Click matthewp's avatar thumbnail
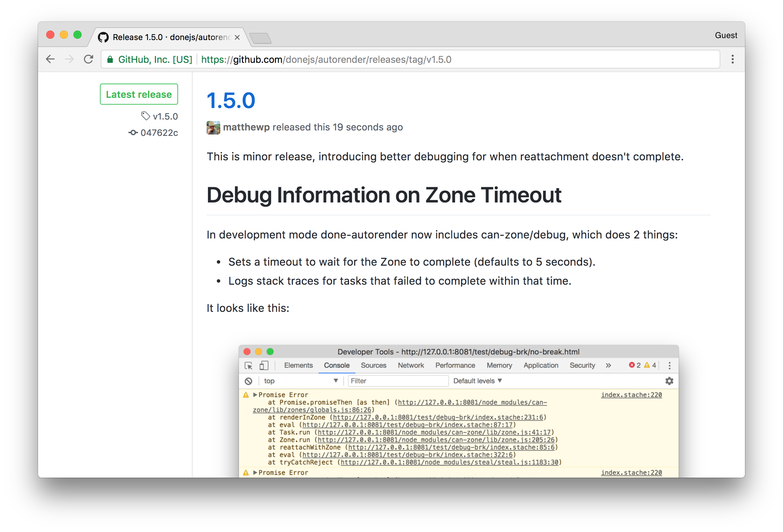The width and height of the screenshot is (783, 532). pos(213,127)
